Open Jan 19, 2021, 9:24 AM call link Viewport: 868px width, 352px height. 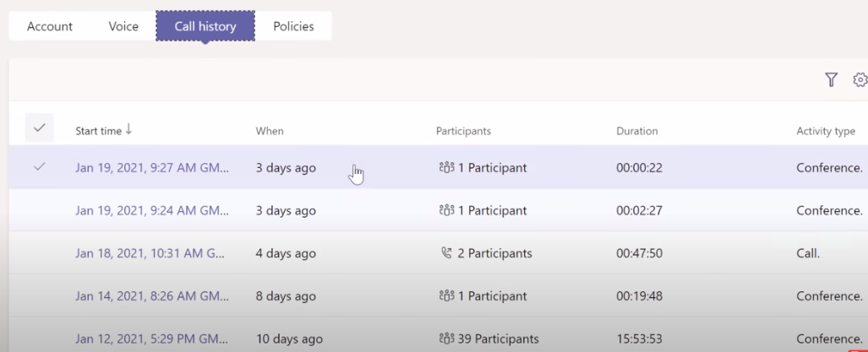[151, 210]
